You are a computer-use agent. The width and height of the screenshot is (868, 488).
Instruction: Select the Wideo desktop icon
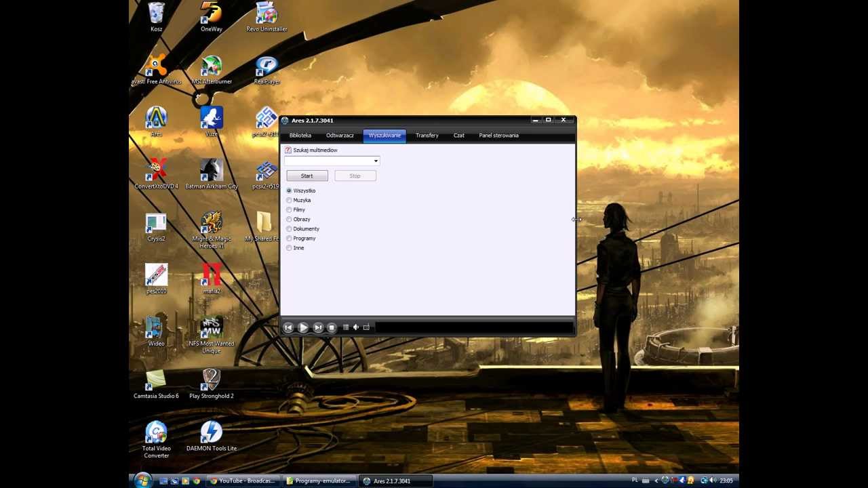[156, 332]
